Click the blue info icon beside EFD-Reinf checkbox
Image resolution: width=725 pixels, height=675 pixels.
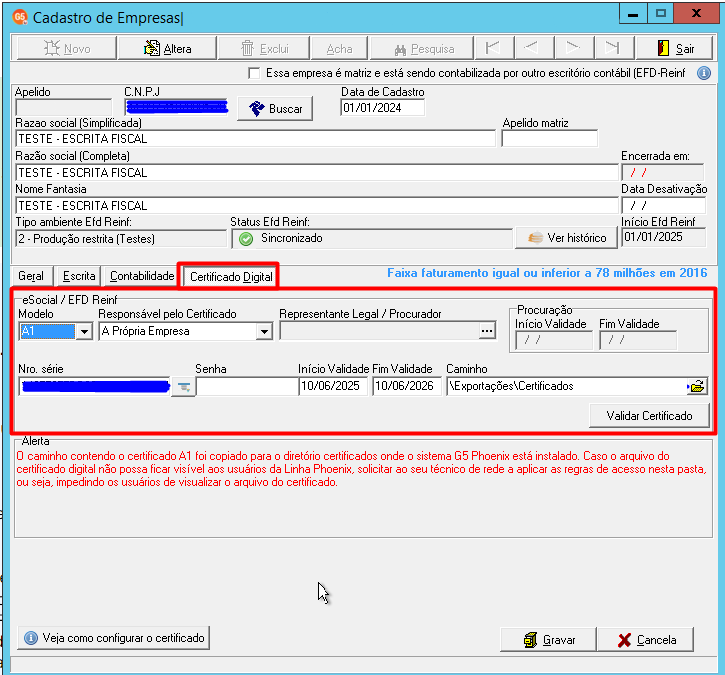(x=703, y=73)
